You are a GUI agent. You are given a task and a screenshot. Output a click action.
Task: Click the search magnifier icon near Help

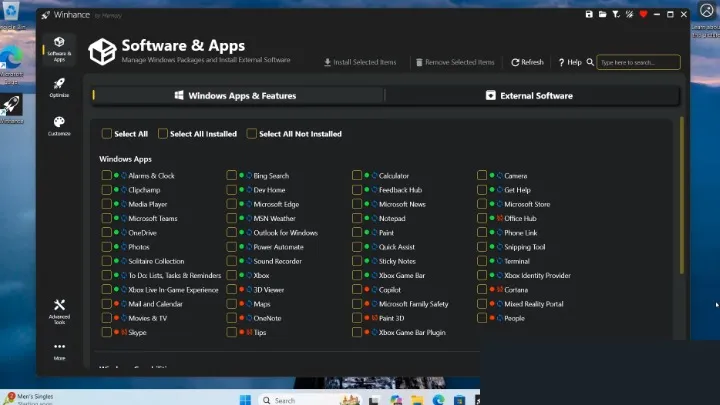click(x=590, y=62)
